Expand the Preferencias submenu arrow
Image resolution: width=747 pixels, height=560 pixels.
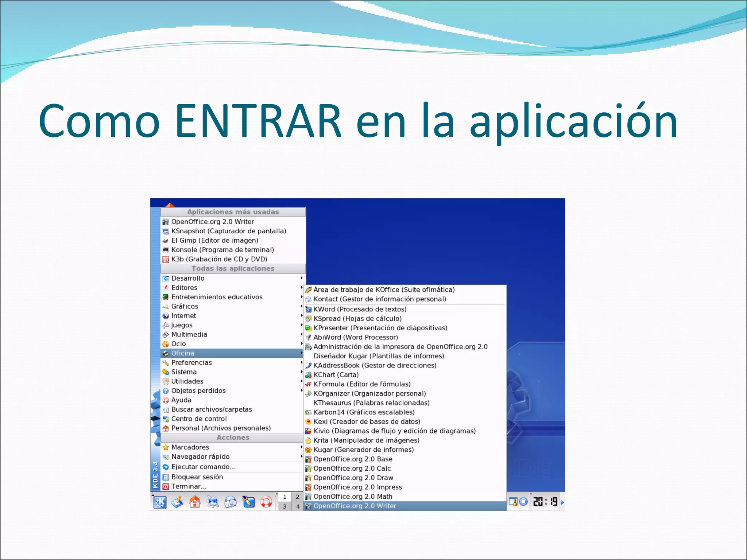click(x=302, y=362)
